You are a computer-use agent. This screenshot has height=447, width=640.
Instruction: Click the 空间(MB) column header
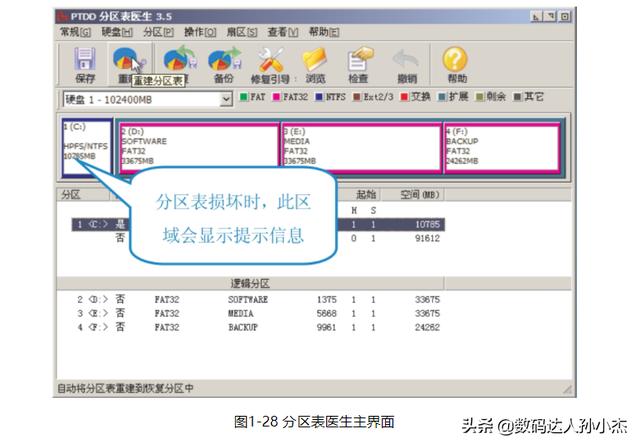420,195
